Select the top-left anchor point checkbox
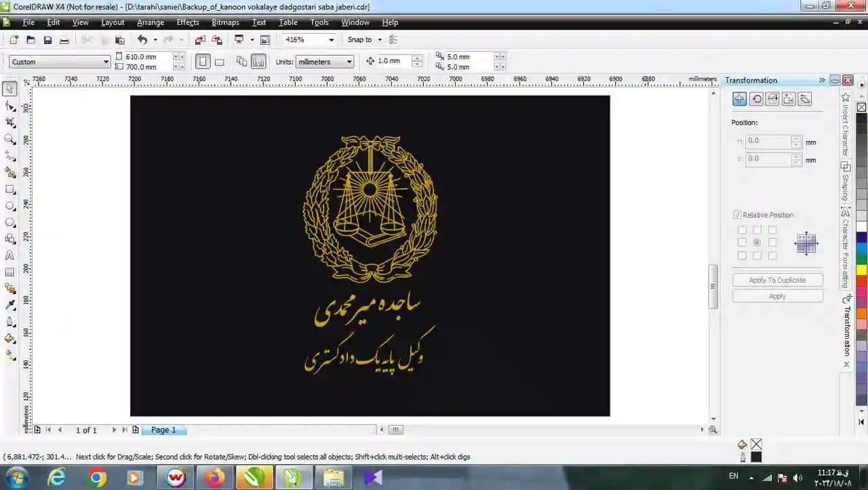 pyautogui.click(x=742, y=230)
